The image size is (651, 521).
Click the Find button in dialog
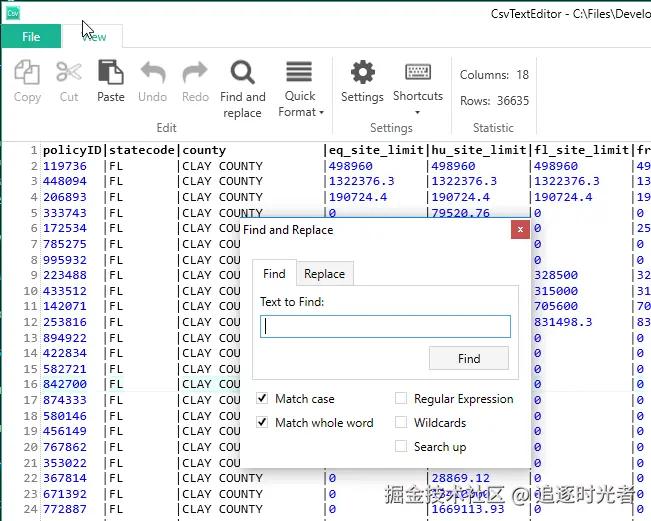469,358
